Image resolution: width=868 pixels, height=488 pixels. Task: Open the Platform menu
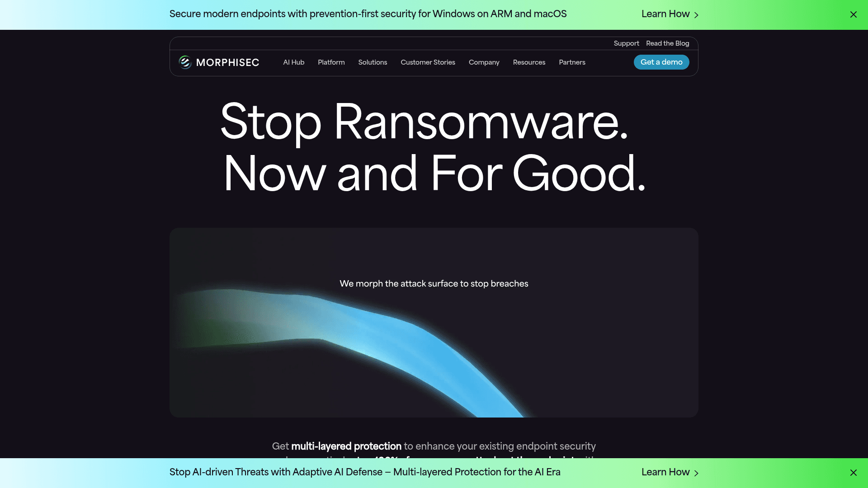pyautogui.click(x=331, y=62)
